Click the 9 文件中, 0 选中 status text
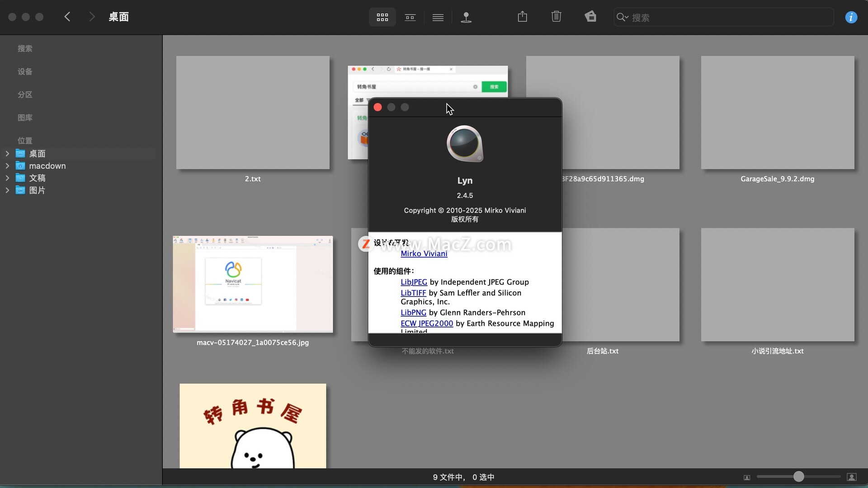 463,477
